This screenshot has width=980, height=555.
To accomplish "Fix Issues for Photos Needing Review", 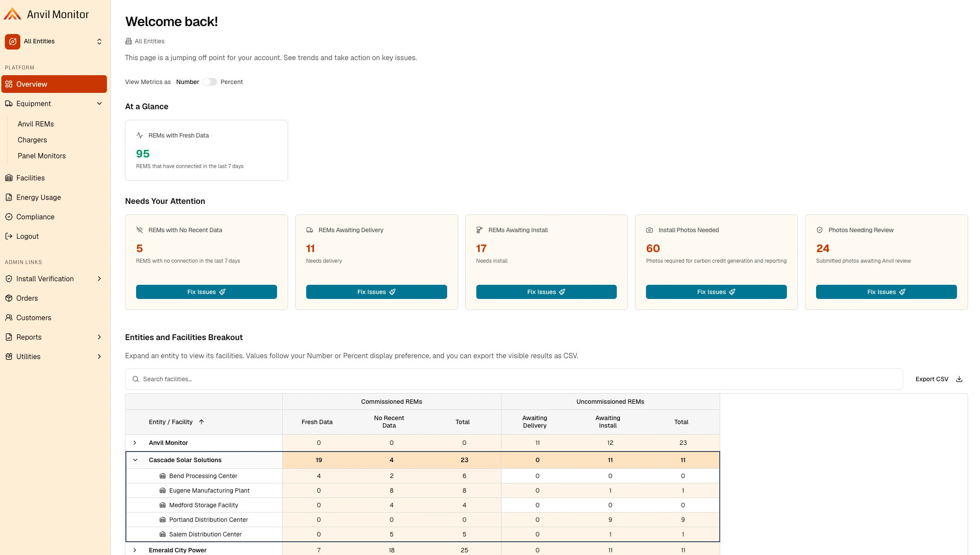I will coord(886,292).
